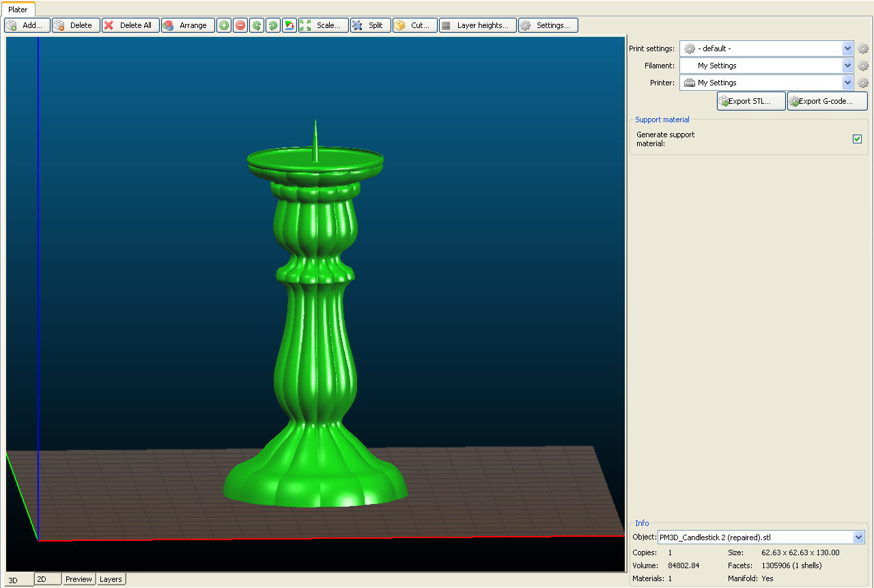The height and width of the screenshot is (588, 874).
Task: Click the Export STL button
Action: [750, 101]
